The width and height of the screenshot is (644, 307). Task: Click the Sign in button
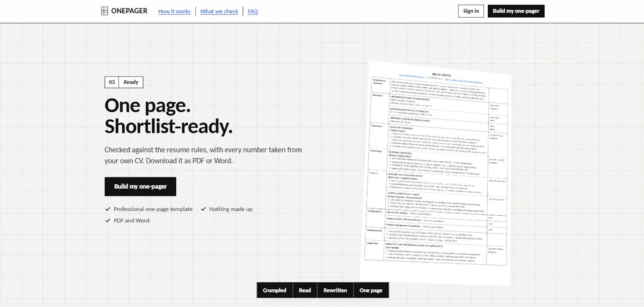point(471,11)
